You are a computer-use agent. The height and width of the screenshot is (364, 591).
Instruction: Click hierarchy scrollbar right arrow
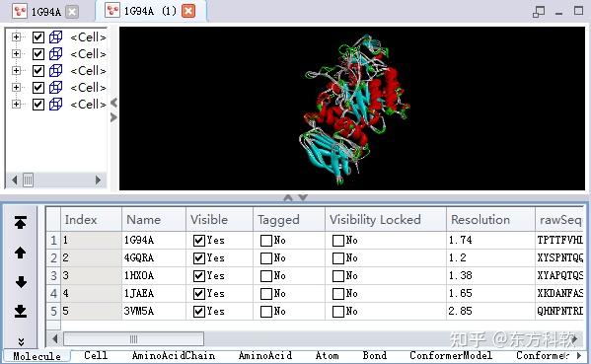coord(98,181)
